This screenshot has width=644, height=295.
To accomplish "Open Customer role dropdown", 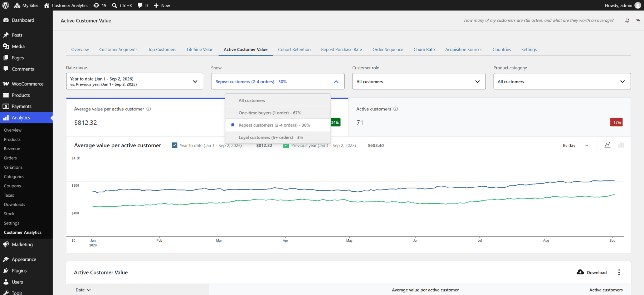I will point(419,82).
